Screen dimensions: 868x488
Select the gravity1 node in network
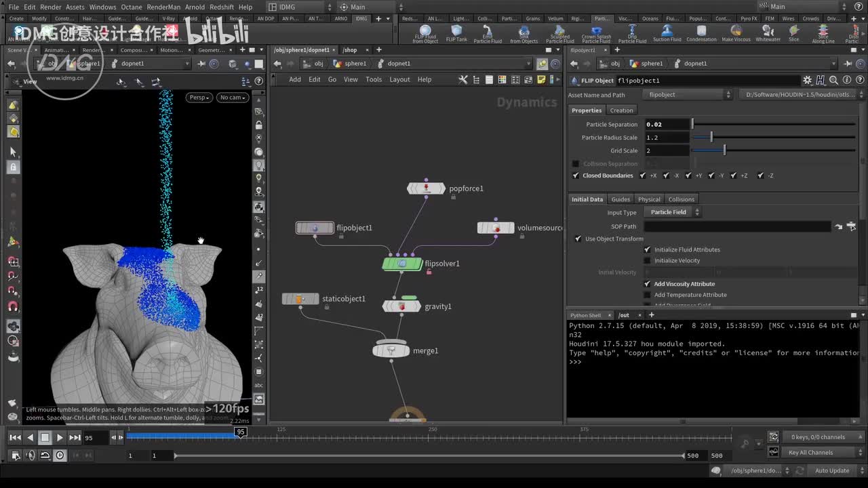pos(401,306)
